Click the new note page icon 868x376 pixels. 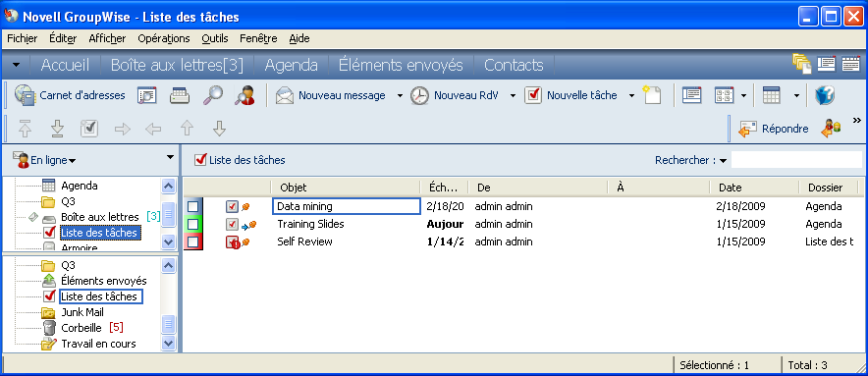click(x=653, y=95)
